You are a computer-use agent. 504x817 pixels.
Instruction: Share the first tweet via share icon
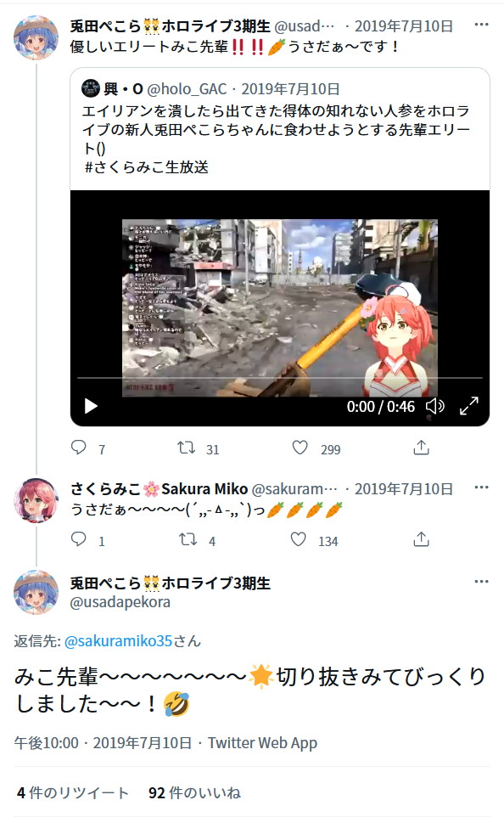tap(421, 448)
